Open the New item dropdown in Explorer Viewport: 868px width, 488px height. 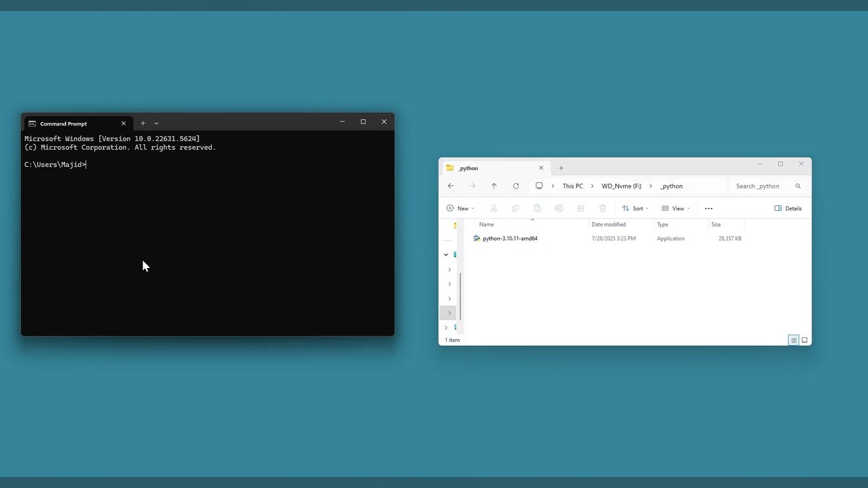(x=461, y=208)
